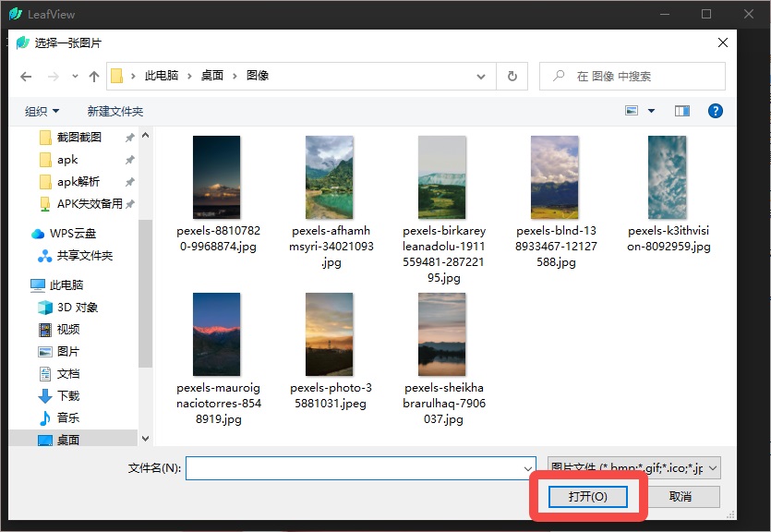This screenshot has width=771, height=532.
Task: Click 新建文件夹 to create a folder
Action: [x=115, y=111]
